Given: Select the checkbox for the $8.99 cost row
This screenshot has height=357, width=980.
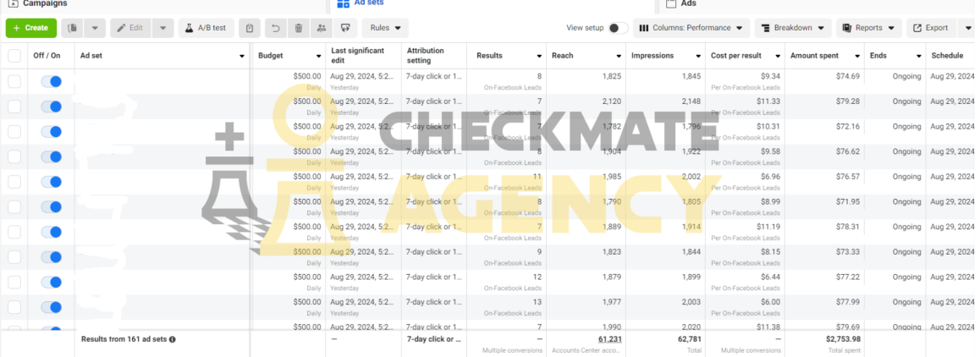Looking at the screenshot, I should click(x=14, y=207).
